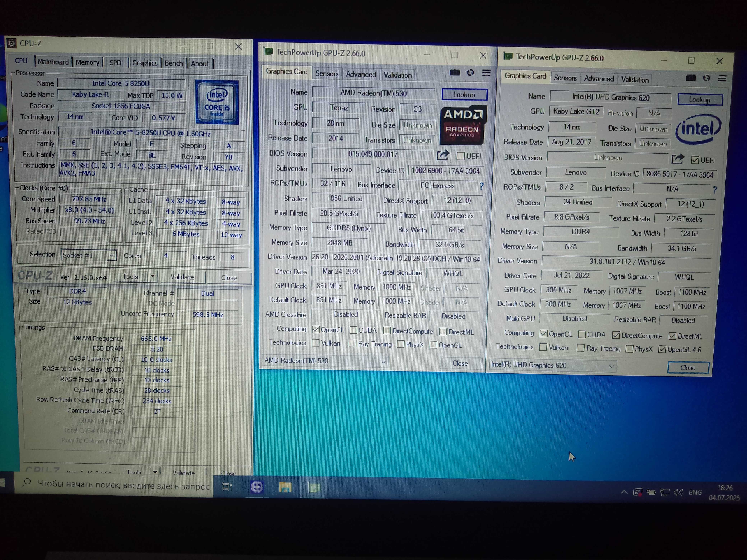This screenshot has width=747, height=560.
Task: Toggle PhysX checkbox in AMD GPU-Z
Action: coord(401,344)
